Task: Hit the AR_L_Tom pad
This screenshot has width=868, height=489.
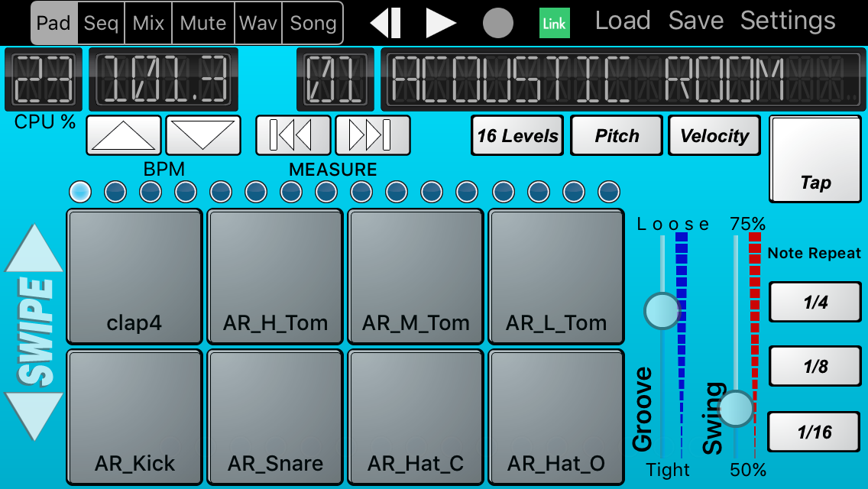Action: click(x=556, y=277)
